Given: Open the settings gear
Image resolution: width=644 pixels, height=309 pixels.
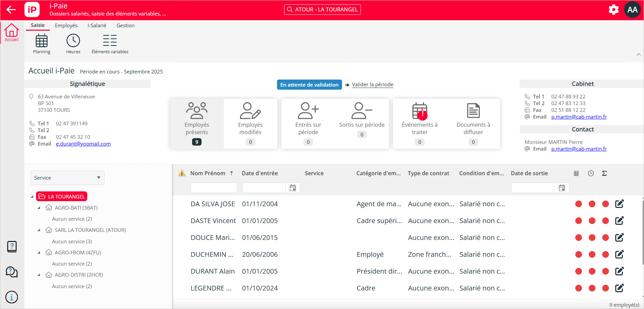Looking at the screenshot, I should (614, 10).
